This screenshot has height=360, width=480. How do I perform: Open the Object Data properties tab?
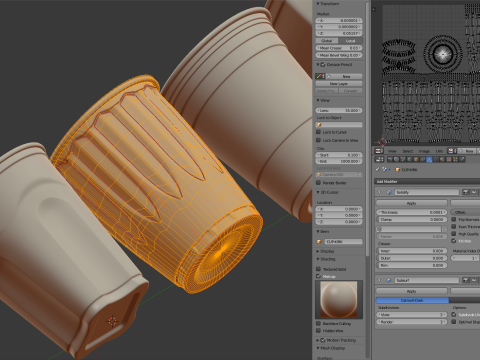click(x=436, y=159)
